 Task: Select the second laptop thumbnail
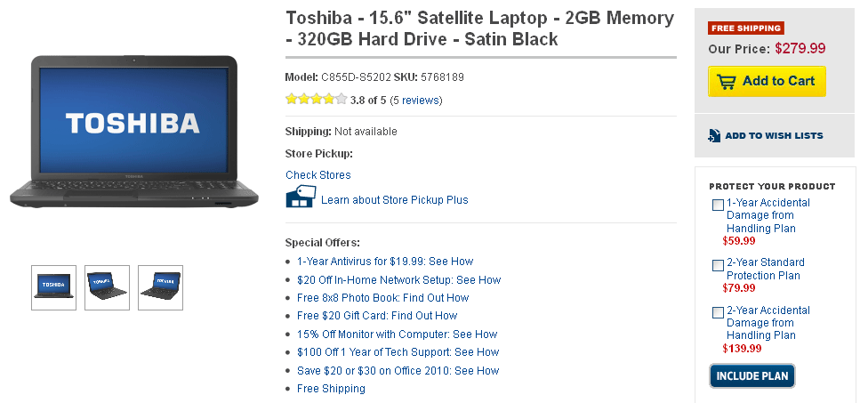coord(107,287)
